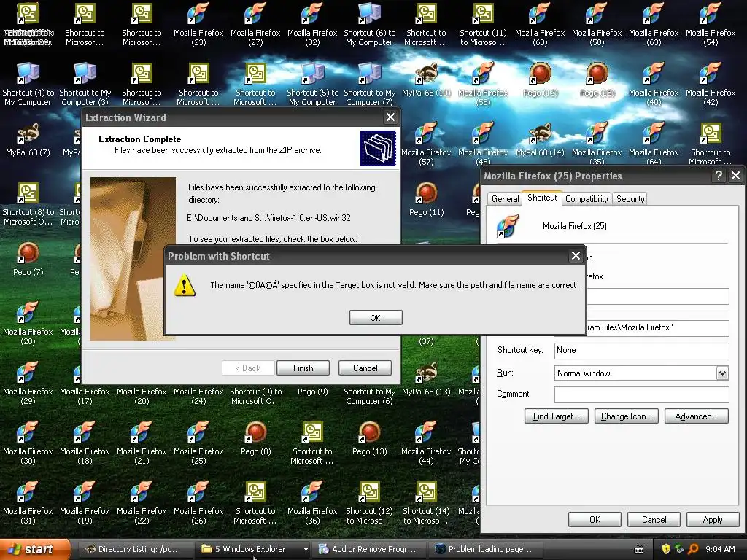Click Cancel in Firefox Properties window
This screenshot has height=560, width=747.
click(x=654, y=519)
